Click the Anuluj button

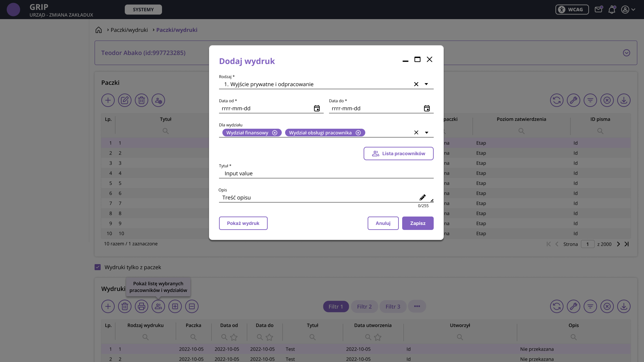coord(383,223)
